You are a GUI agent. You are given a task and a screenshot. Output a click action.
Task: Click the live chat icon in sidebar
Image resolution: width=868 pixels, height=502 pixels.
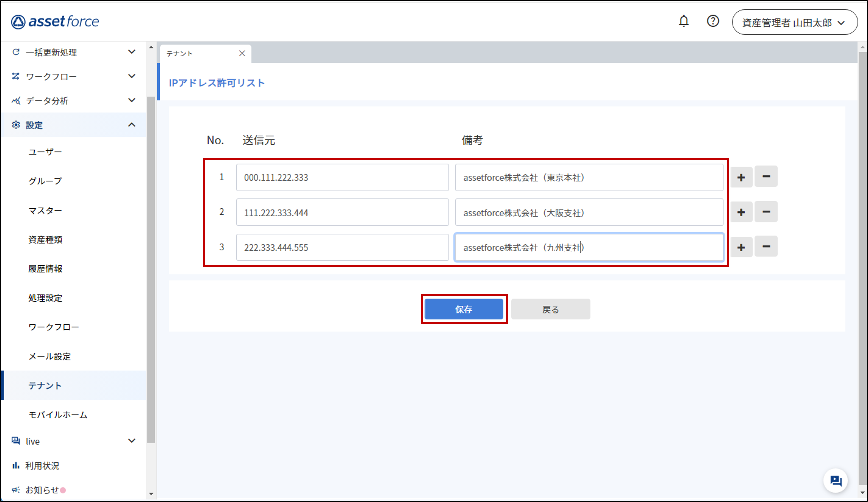click(x=16, y=441)
